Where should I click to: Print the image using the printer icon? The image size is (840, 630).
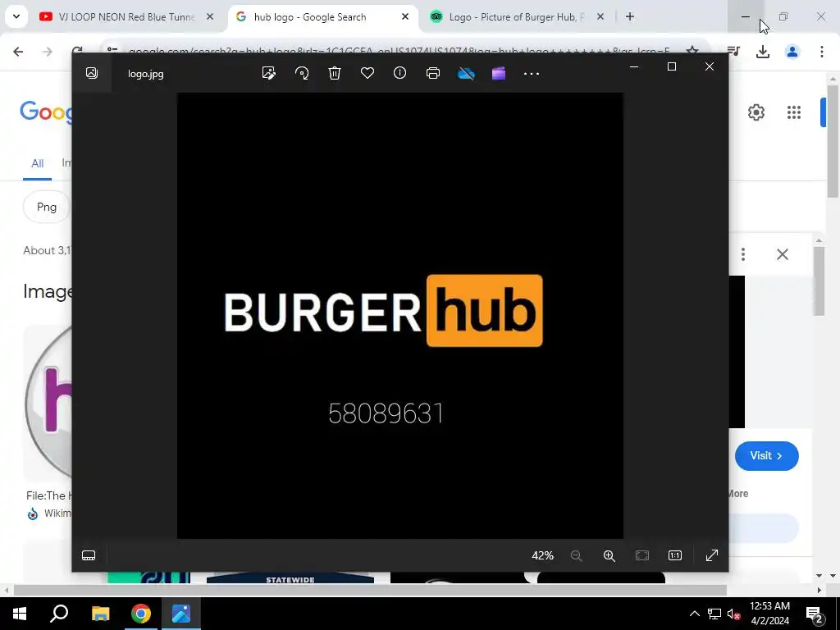[x=433, y=73]
